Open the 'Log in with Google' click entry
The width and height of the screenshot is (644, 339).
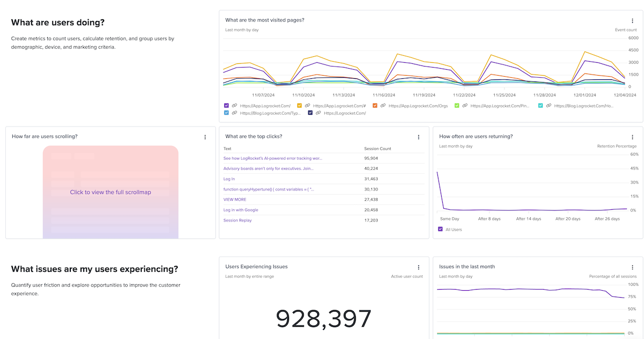pos(240,210)
